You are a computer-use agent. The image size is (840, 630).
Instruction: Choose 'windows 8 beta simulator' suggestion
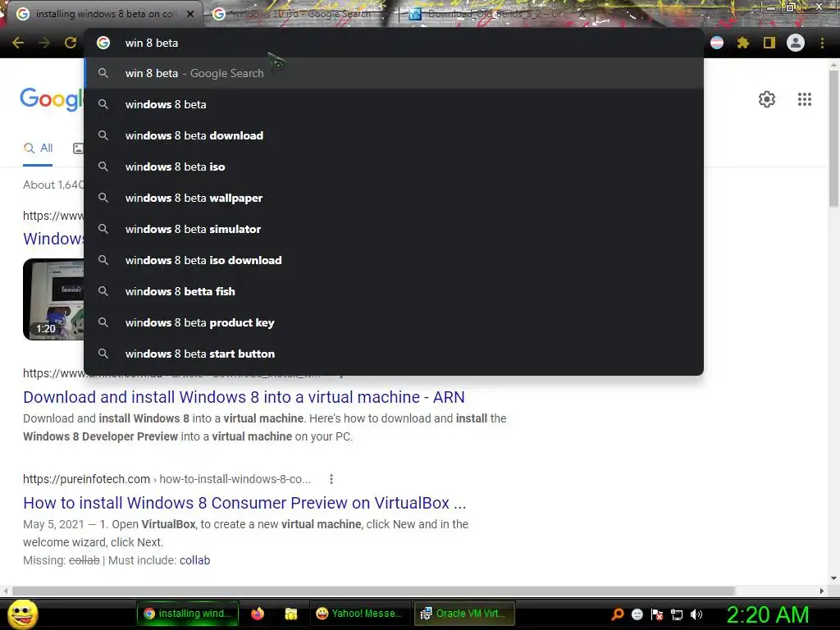tap(394, 229)
